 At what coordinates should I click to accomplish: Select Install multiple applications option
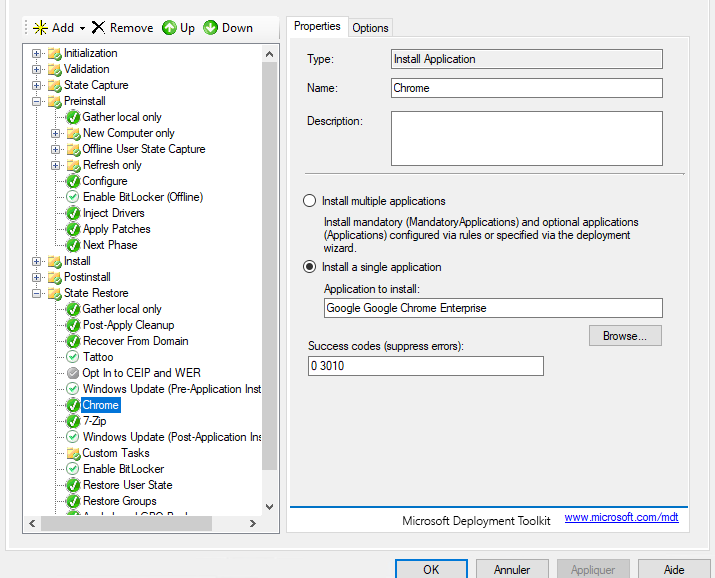click(x=309, y=201)
